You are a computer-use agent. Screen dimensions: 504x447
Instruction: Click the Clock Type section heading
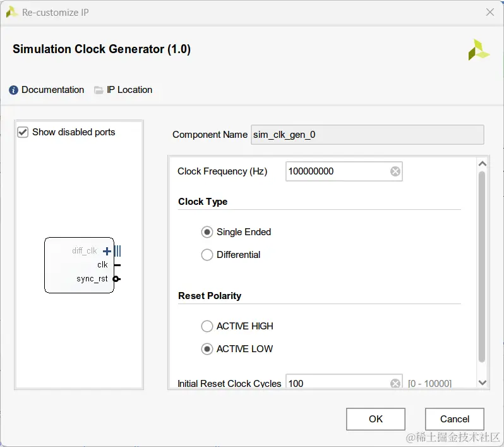[203, 202]
